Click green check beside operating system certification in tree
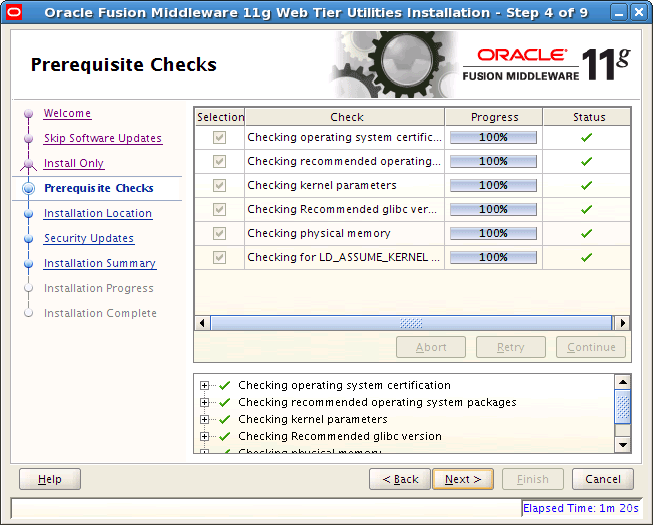 (224, 386)
